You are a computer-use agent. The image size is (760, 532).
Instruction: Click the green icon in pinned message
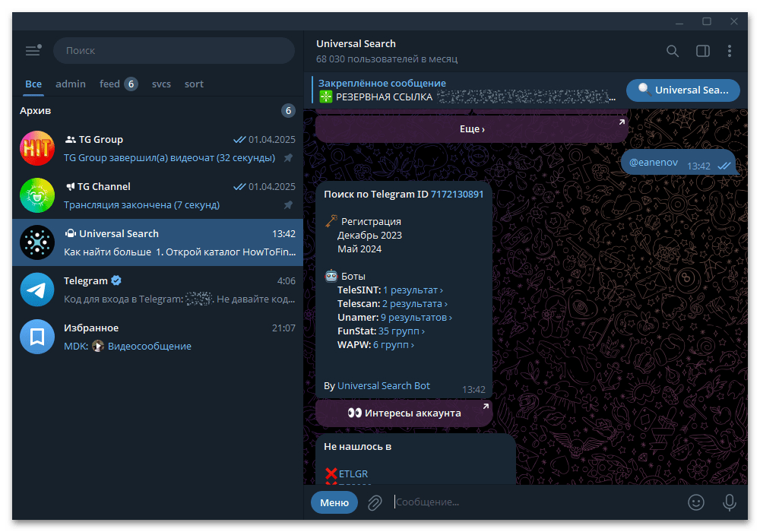click(x=326, y=97)
